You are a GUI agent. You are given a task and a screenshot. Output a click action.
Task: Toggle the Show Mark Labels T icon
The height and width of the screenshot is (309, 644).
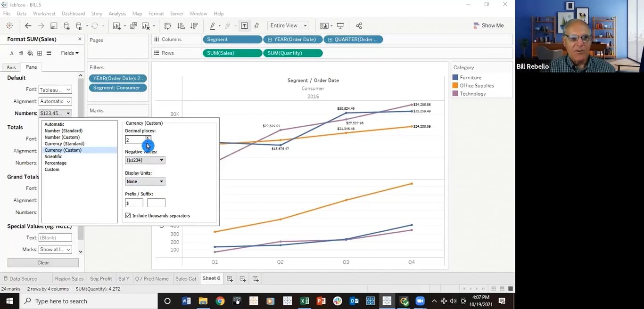244,26
